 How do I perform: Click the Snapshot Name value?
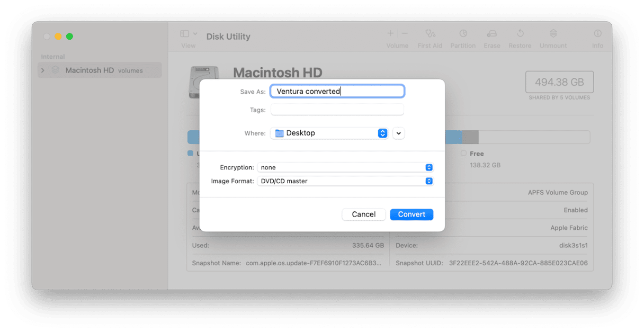pos(314,263)
